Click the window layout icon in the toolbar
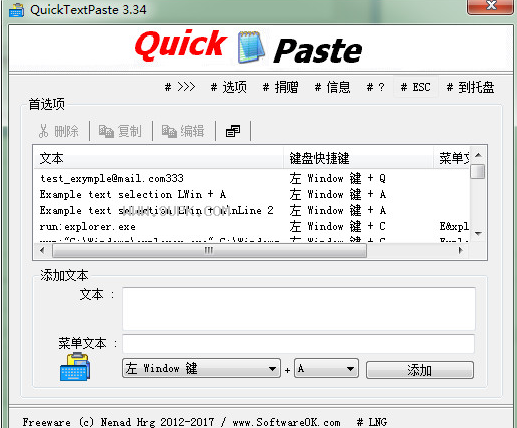Viewport: 517px width, 428px height. 233,131
